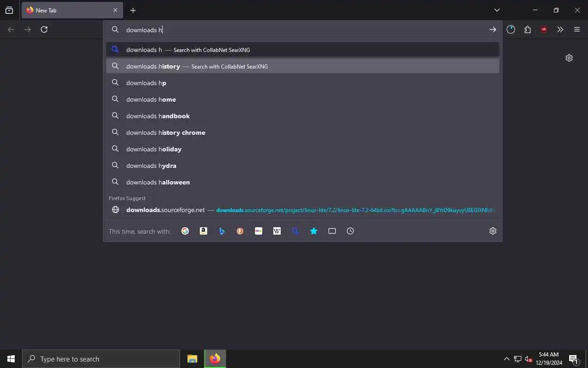Open the clock showing 5:44 AM
Viewport: 588px width, 368px height.
tap(548, 359)
